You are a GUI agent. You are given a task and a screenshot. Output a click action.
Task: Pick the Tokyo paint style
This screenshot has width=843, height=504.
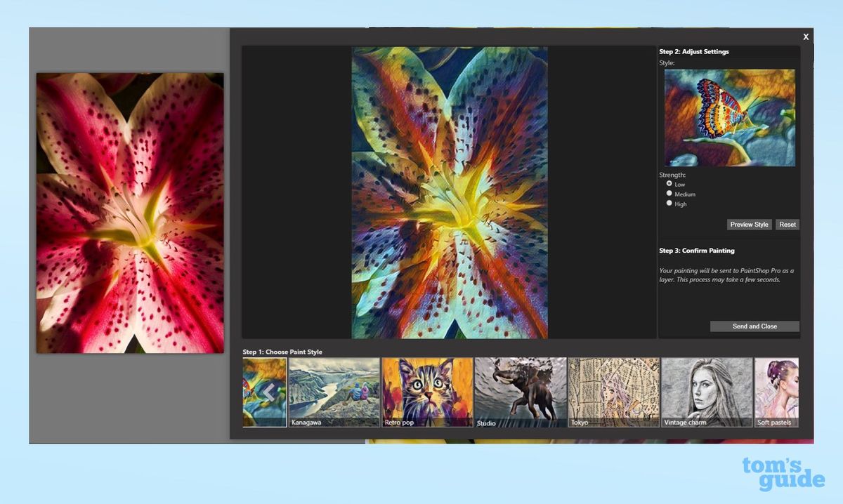pos(613,391)
